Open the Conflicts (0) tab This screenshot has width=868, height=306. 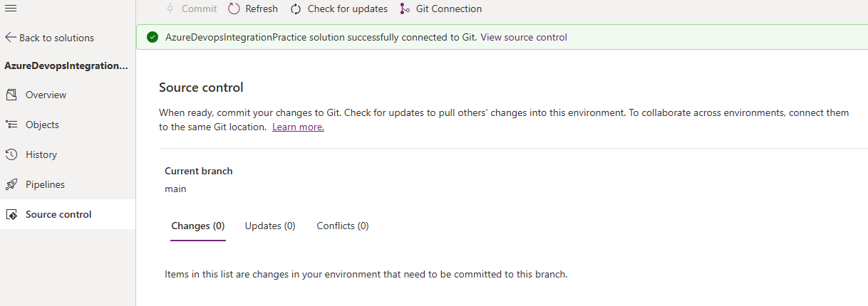(343, 226)
